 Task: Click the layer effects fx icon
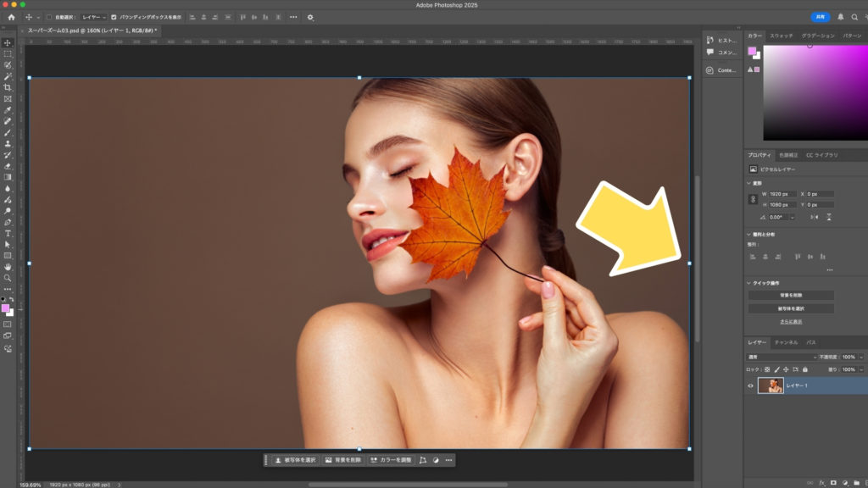point(822,482)
